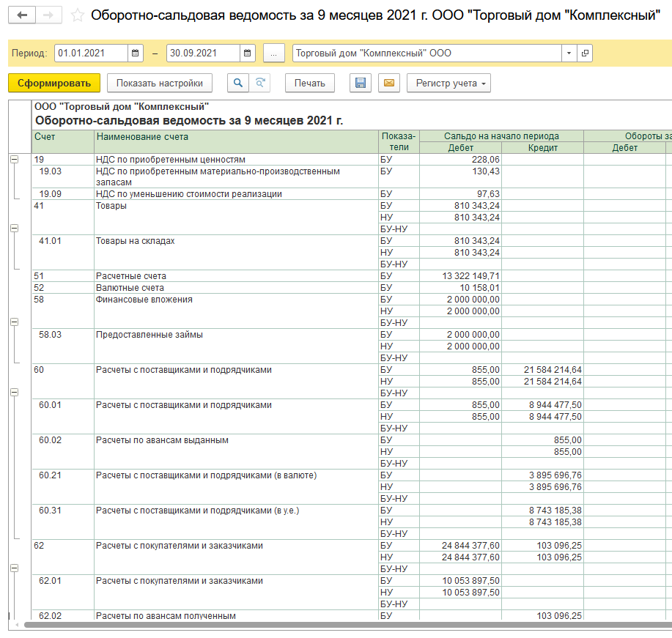Open calendar for the period end date
This screenshot has height=638, width=672.
point(248,53)
